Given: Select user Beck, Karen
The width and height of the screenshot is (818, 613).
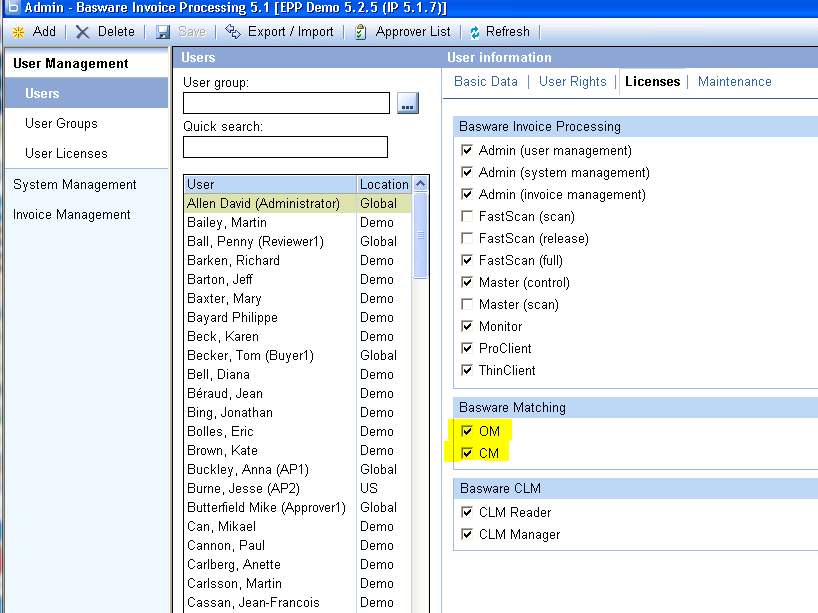Looking at the screenshot, I should [298, 336].
